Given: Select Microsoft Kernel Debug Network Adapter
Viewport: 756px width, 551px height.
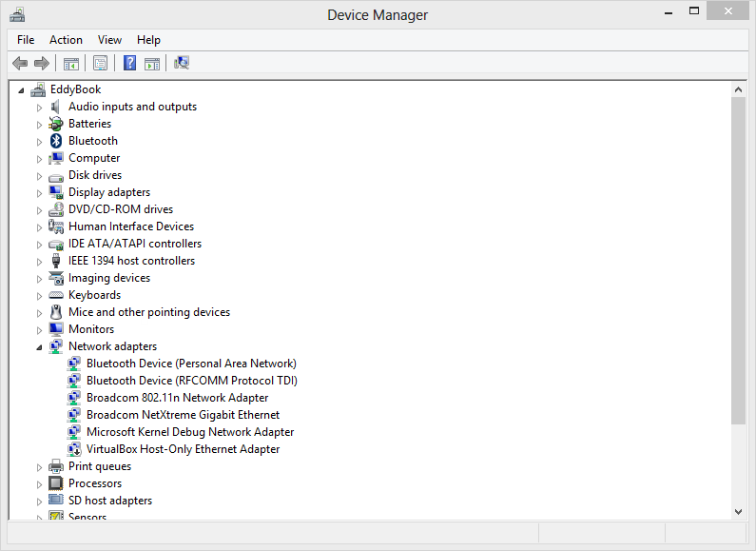Looking at the screenshot, I should pos(190,432).
